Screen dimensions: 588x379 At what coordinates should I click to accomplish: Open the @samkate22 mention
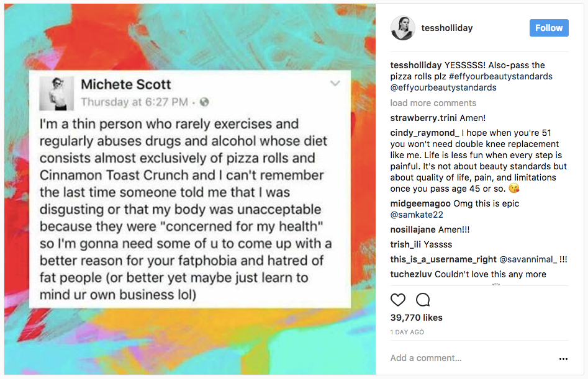coord(417,215)
